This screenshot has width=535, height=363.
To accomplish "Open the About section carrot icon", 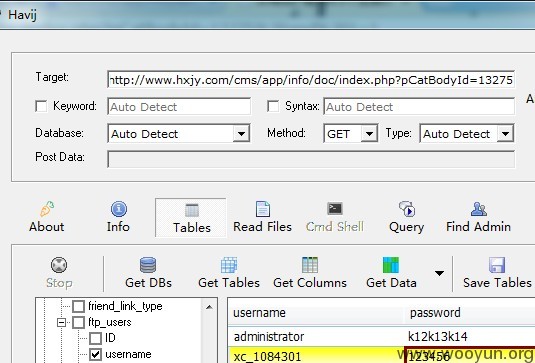I will click(x=47, y=209).
